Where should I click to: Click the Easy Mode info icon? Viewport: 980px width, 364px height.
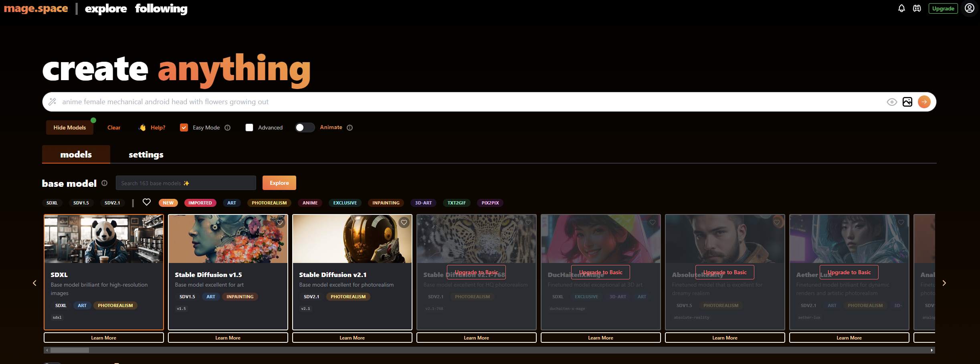point(227,127)
